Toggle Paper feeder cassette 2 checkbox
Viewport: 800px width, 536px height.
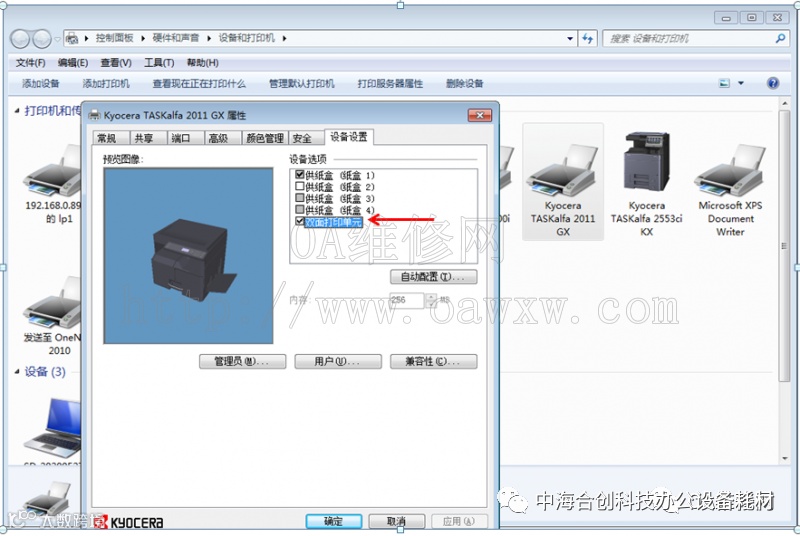coord(300,186)
